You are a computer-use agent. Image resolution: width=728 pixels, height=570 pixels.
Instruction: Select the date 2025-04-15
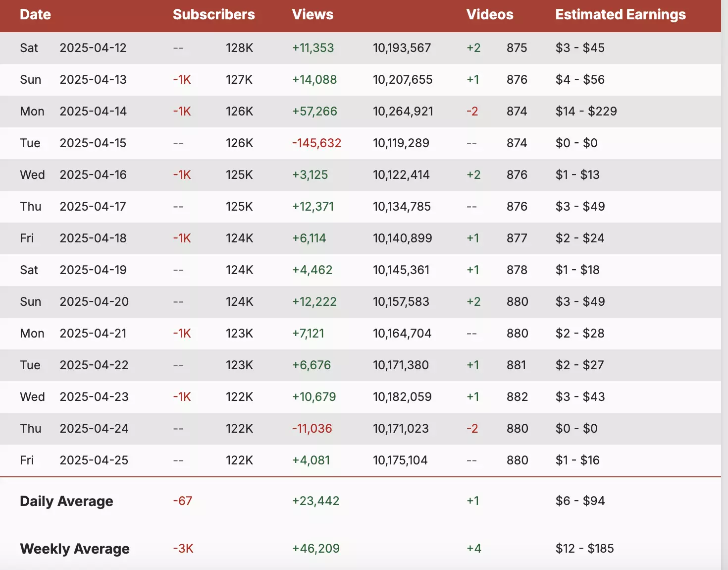pos(93,143)
